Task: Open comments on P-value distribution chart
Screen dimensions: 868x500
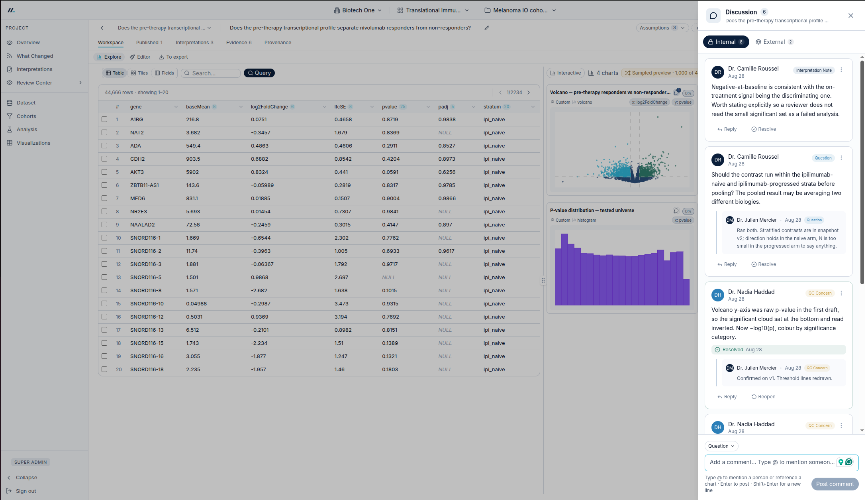Action: (676, 211)
